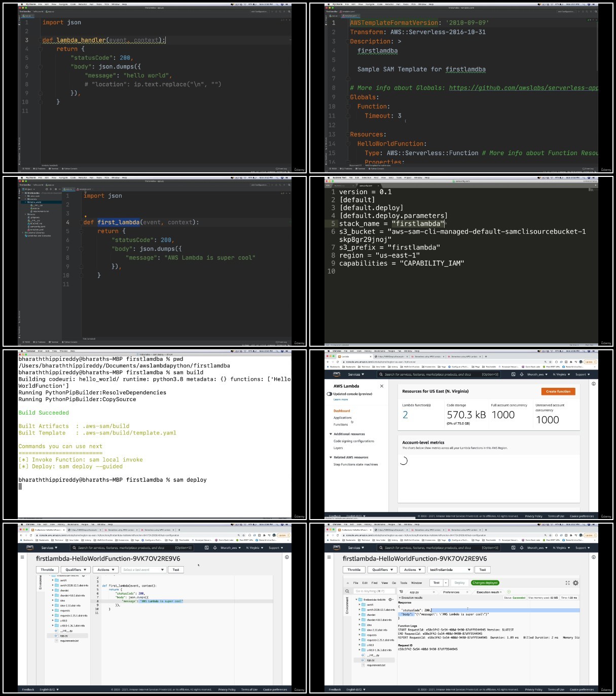This screenshot has height=696, width=616.
Task: Click the greyed-out Deploy button beside Changes deployed
Action: coord(460,583)
